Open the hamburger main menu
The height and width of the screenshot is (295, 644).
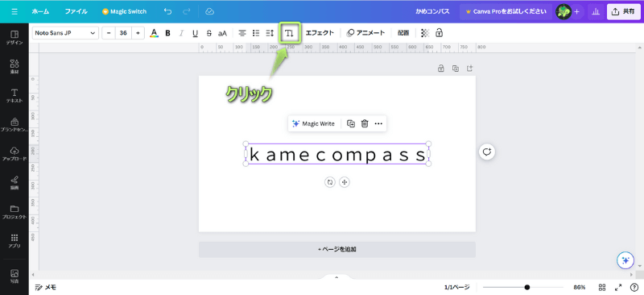pos(14,11)
